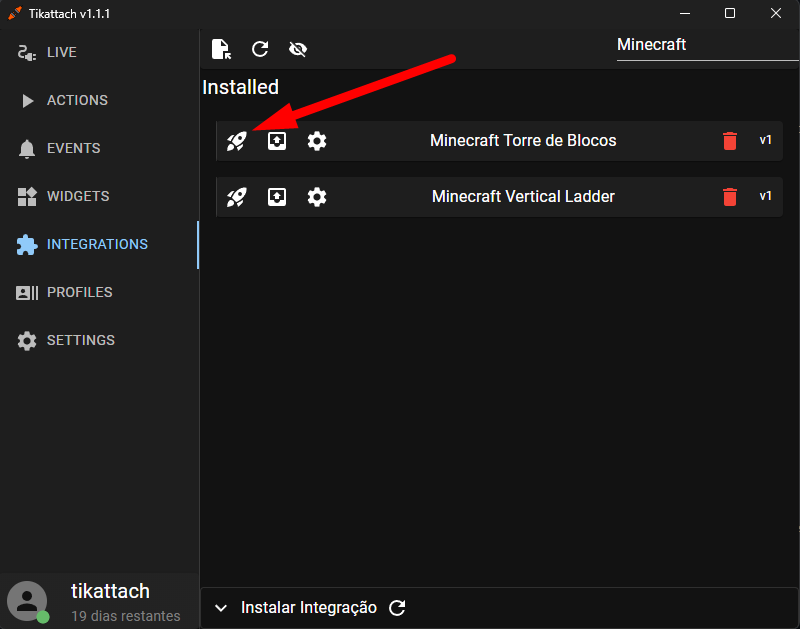Click the Minecraft Vertical Ladder name
Viewport: 800px width, 629px height.
523,196
